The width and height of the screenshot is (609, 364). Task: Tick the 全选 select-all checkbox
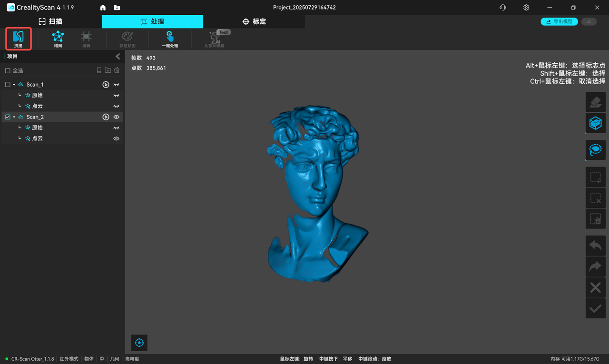click(x=8, y=70)
